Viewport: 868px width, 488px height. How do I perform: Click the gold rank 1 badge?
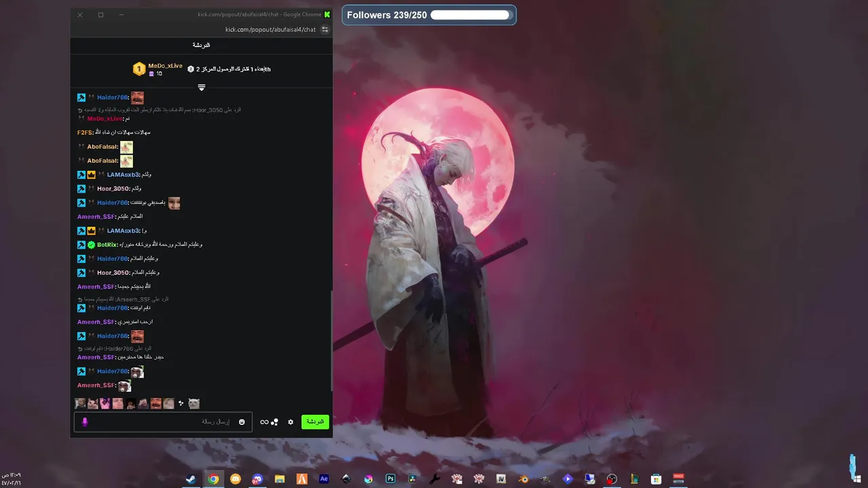[139, 69]
